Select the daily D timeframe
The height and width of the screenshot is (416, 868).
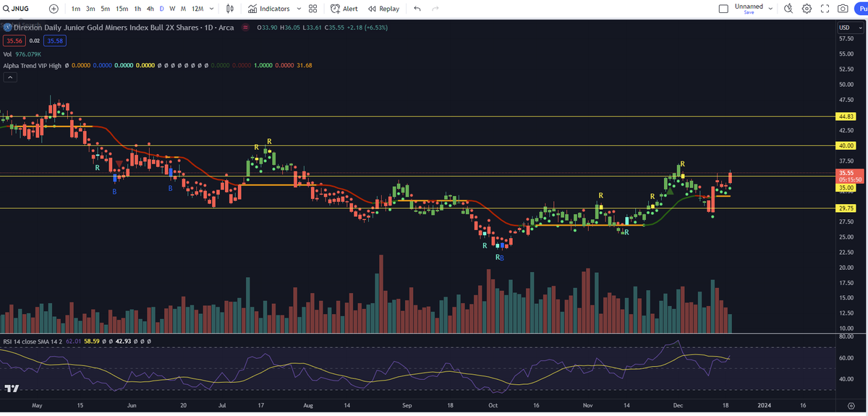point(161,9)
